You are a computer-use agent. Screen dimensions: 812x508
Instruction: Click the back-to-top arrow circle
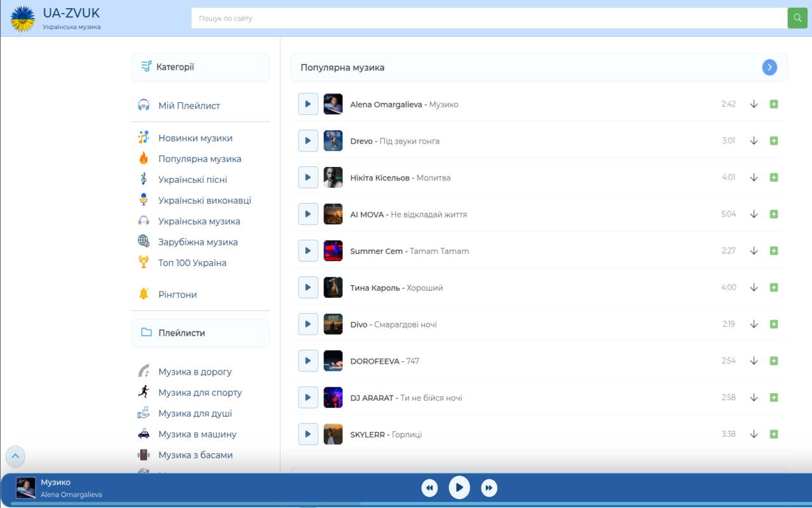[15, 456]
